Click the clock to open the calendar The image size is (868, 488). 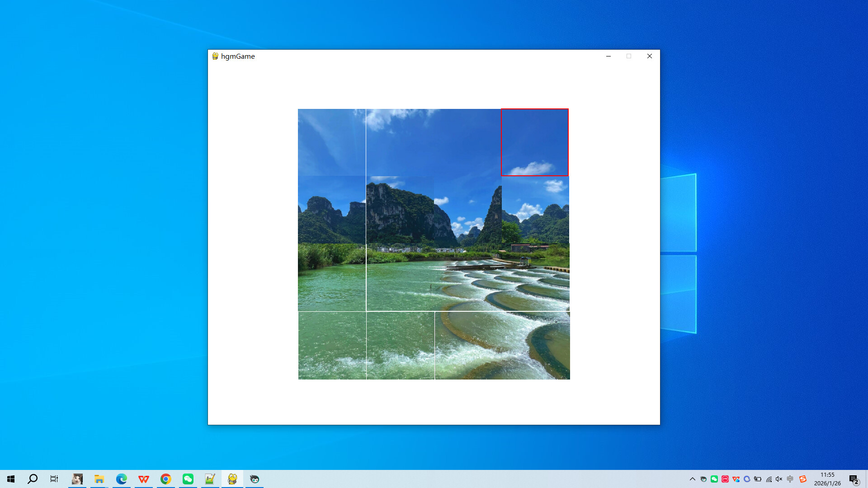click(827, 479)
